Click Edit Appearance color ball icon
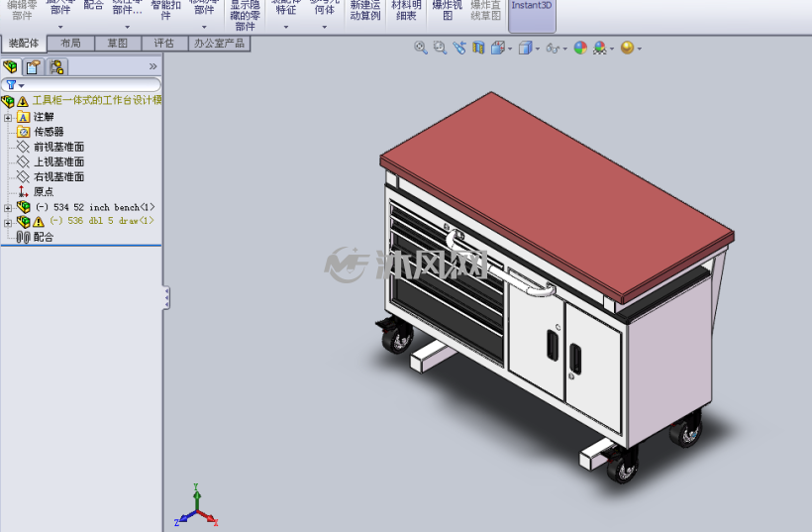This screenshot has height=532, width=812. point(580,49)
